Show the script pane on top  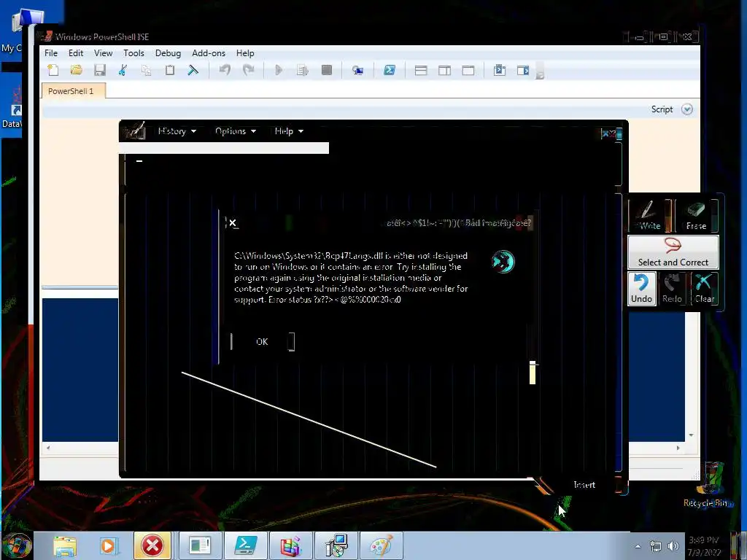[421, 71]
